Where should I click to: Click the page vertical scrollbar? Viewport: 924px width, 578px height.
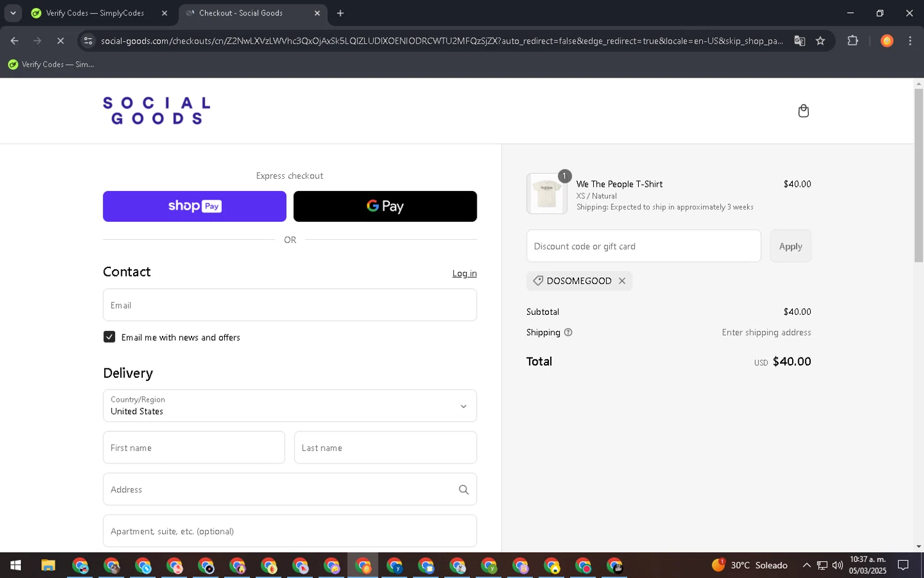pos(918,176)
